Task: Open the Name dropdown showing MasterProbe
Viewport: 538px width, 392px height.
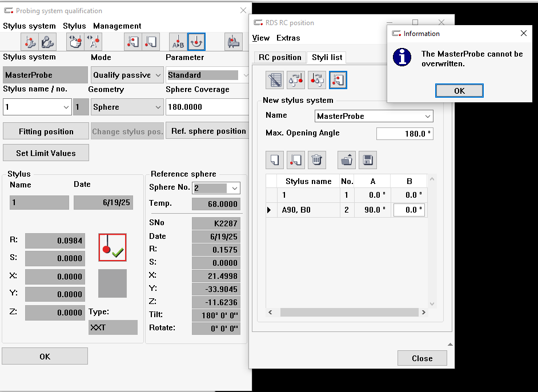Action: [x=374, y=116]
